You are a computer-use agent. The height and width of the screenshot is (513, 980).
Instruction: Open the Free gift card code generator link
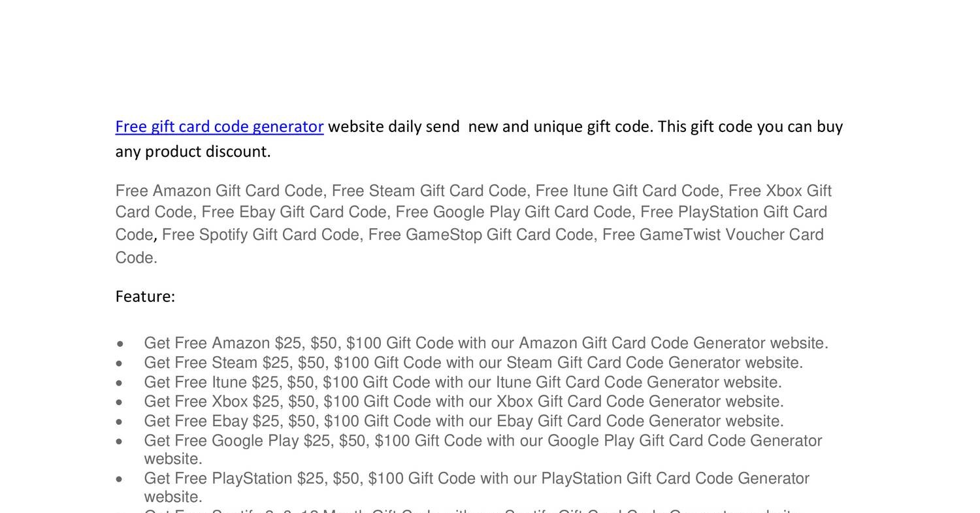(219, 127)
